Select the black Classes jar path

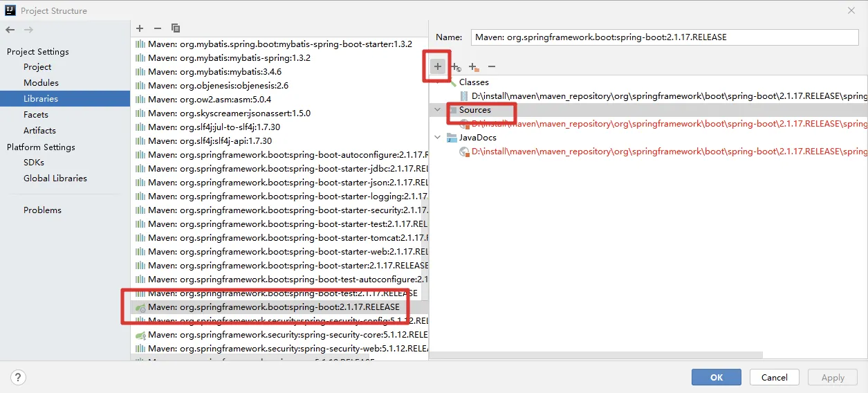click(670, 96)
